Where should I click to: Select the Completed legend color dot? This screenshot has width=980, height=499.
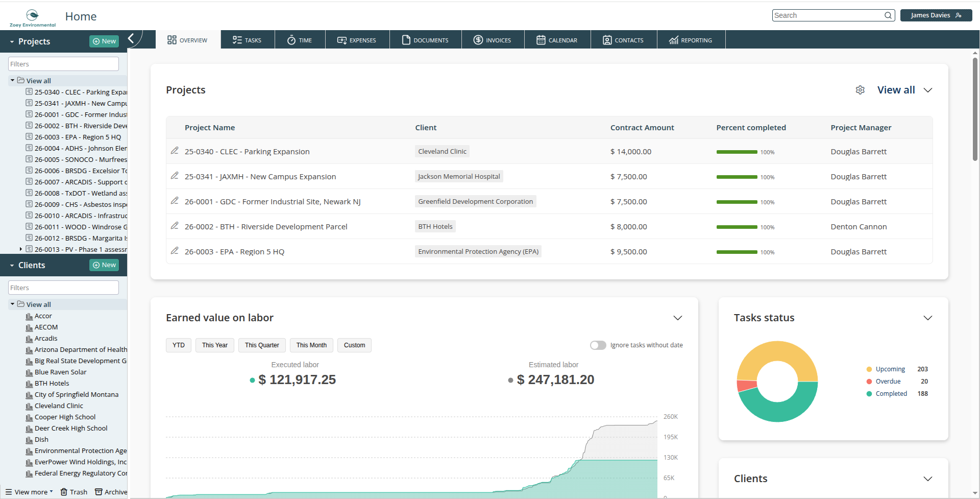point(869,394)
